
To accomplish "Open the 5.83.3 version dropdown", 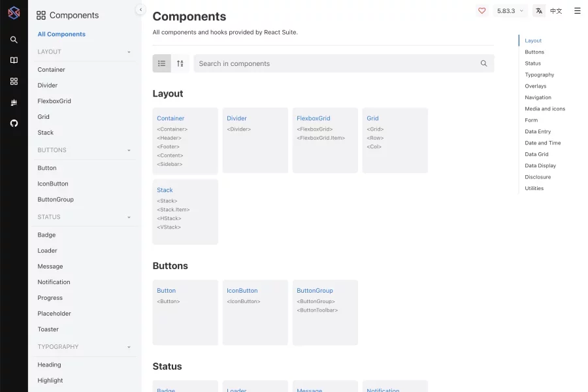I will (510, 11).
